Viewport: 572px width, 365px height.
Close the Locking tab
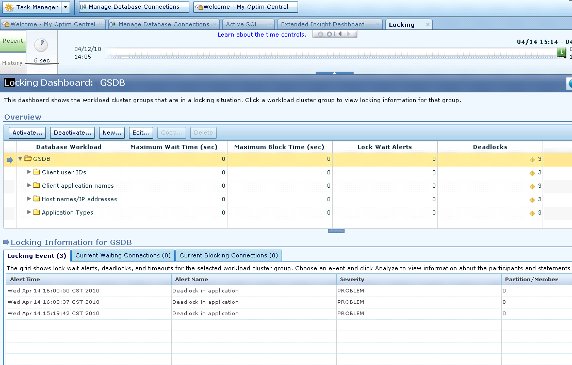coord(428,24)
